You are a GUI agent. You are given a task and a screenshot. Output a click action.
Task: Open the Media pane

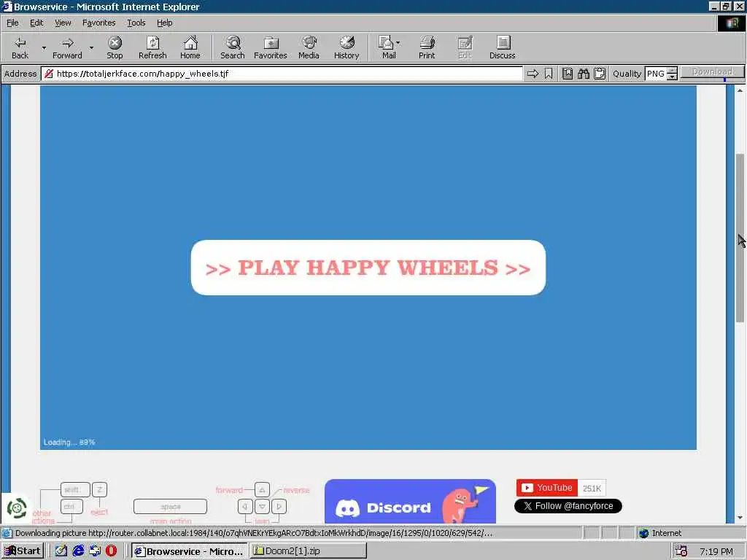point(309,47)
